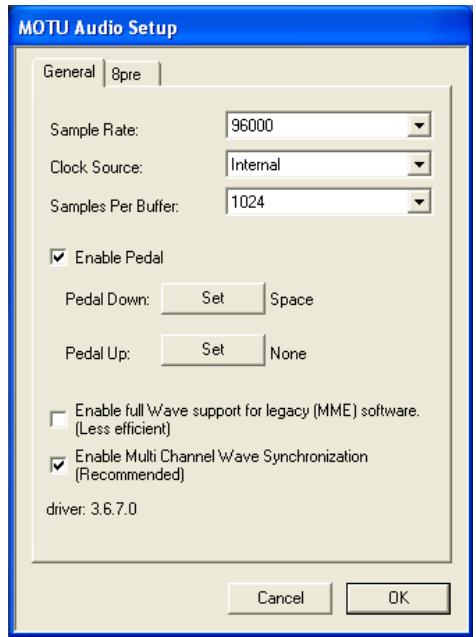Click the Sample Rate field showing 96000
Screen dimensions: 476x637
328,126
